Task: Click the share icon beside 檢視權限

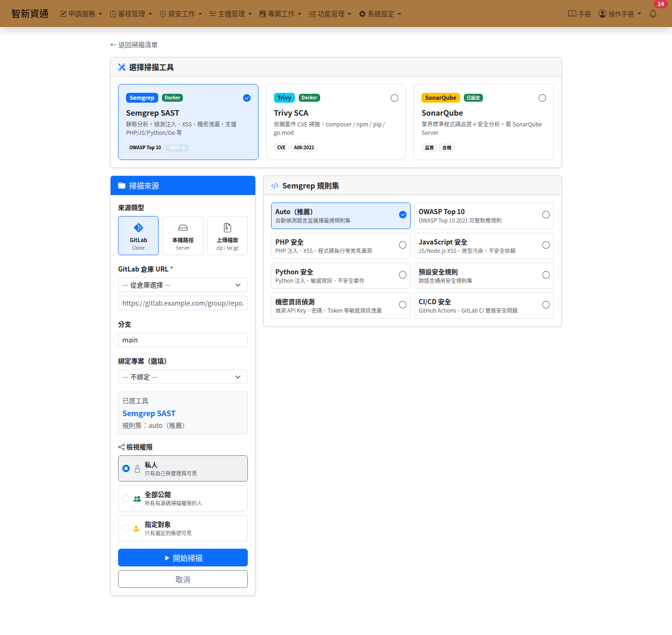Action: click(x=121, y=447)
